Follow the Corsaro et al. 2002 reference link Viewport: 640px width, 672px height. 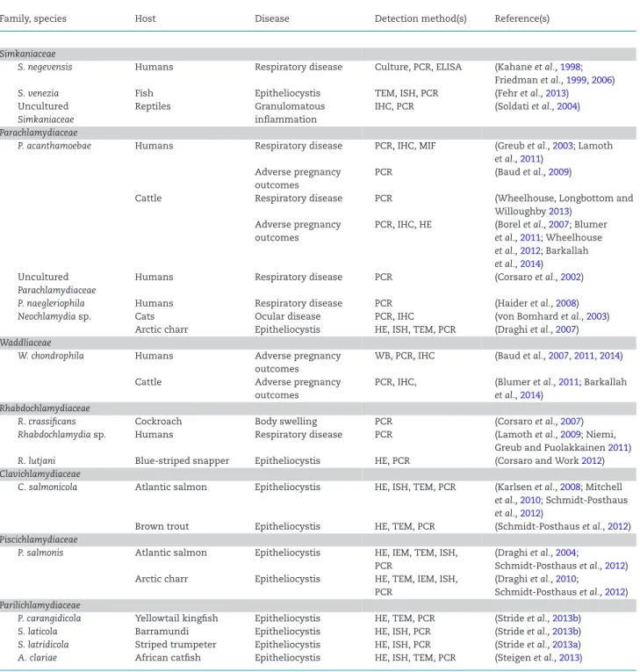pos(571,277)
